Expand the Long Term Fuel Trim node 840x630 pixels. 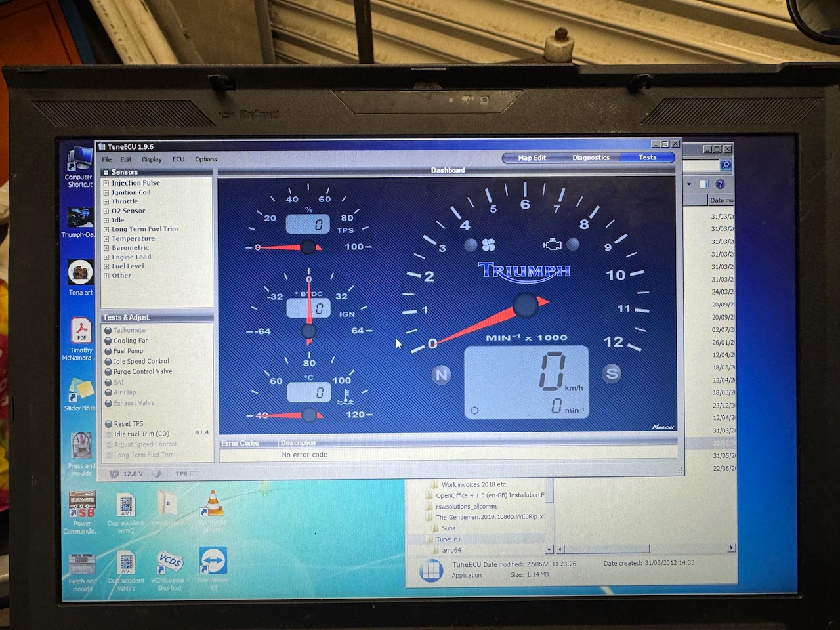(106, 230)
